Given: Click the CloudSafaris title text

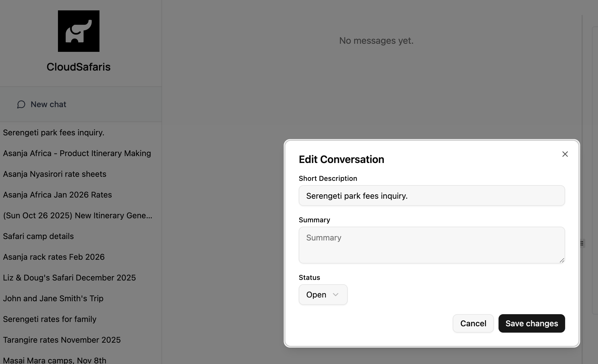Looking at the screenshot, I should tap(78, 67).
